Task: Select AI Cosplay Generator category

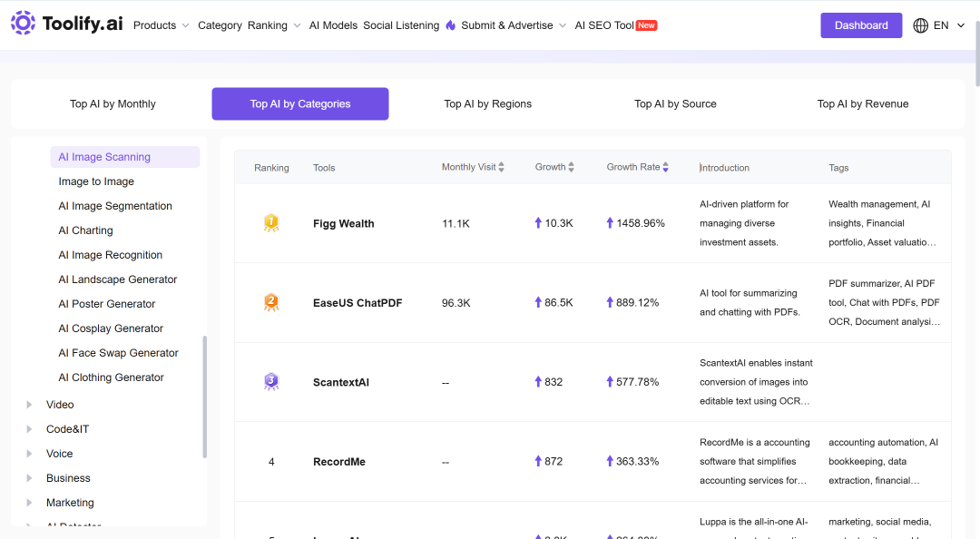Action: [111, 328]
